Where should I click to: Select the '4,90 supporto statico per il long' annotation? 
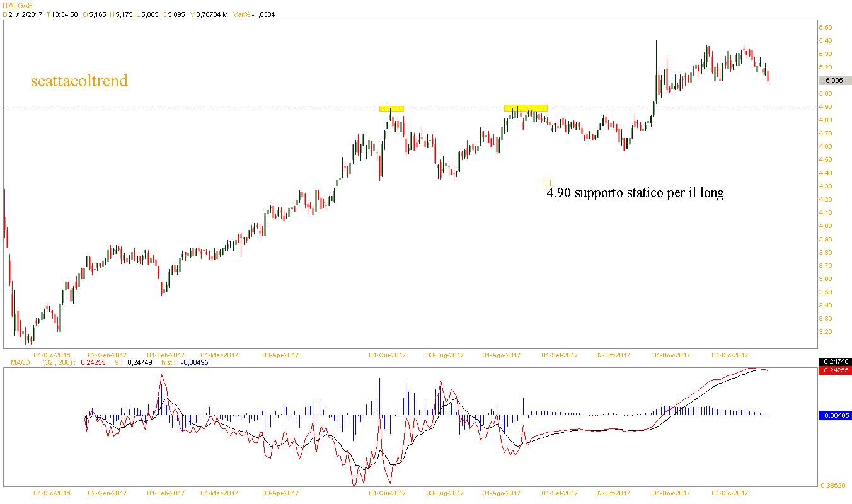(635, 193)
